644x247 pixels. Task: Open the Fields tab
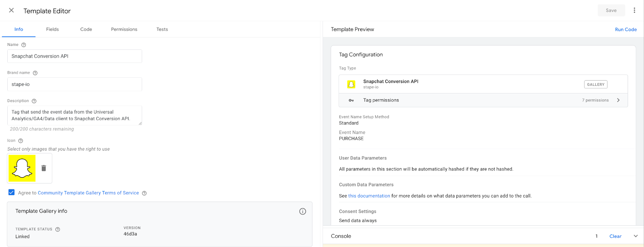coord(52,29)
